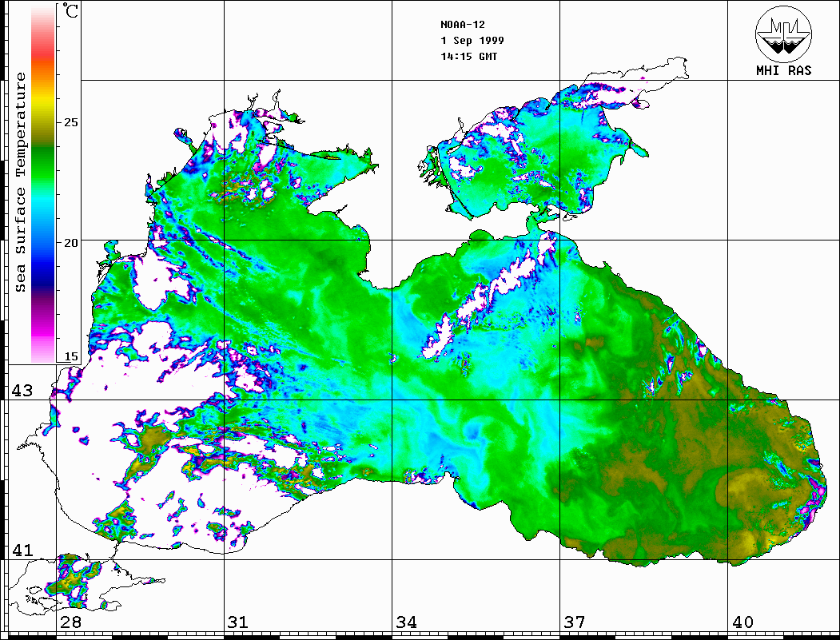Screen dimensions: 840x640
Task: Click the 'Sea Surface Temperature' legend title
Action: (20, 182)
